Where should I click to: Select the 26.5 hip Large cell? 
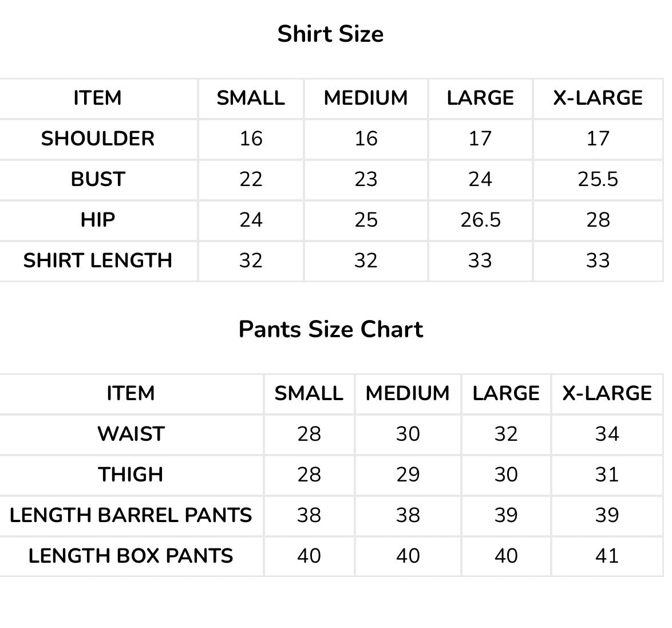[480, 220]
